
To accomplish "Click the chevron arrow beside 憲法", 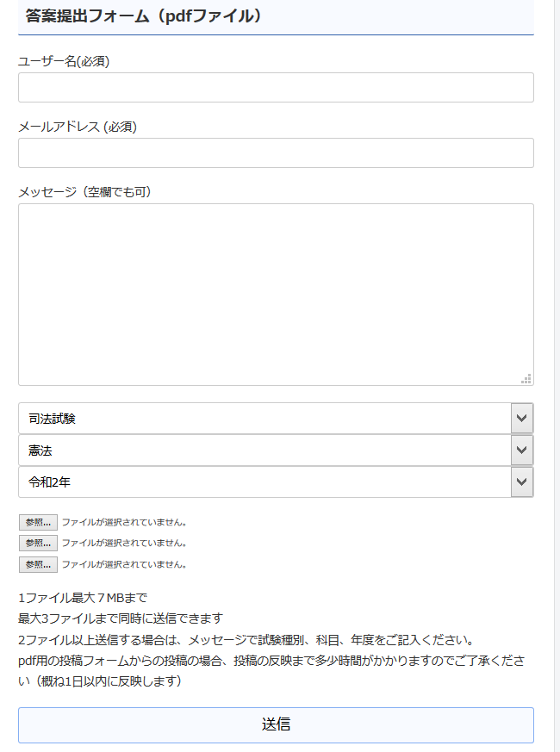I will coord(522,450).
